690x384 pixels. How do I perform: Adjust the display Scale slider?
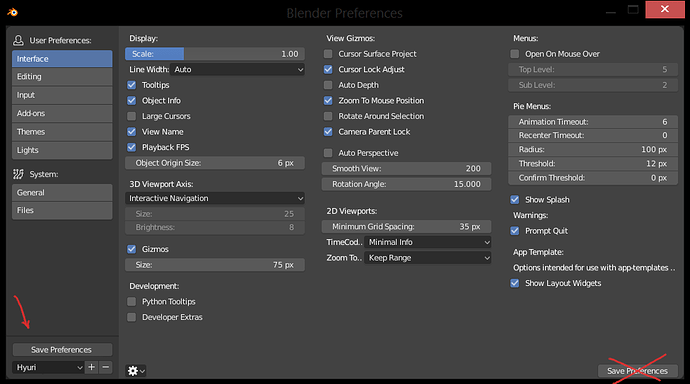215,54
